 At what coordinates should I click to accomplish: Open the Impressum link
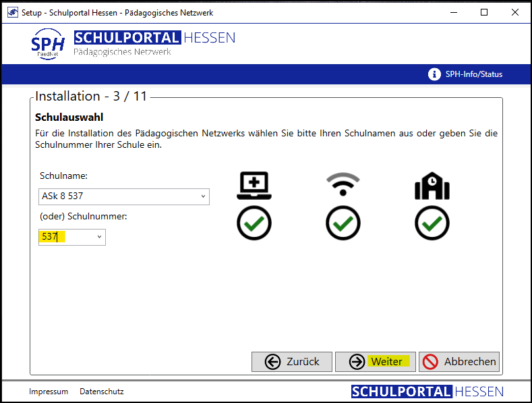49,392
